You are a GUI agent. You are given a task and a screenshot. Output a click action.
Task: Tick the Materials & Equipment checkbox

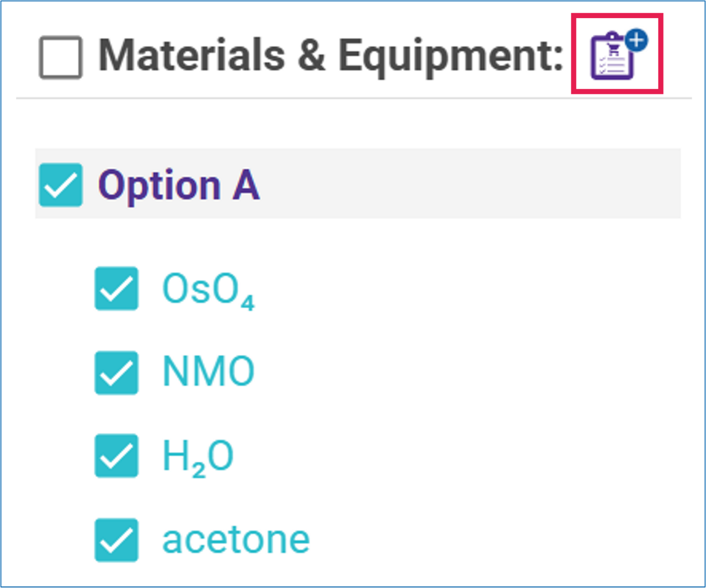[x=61, y=57]
